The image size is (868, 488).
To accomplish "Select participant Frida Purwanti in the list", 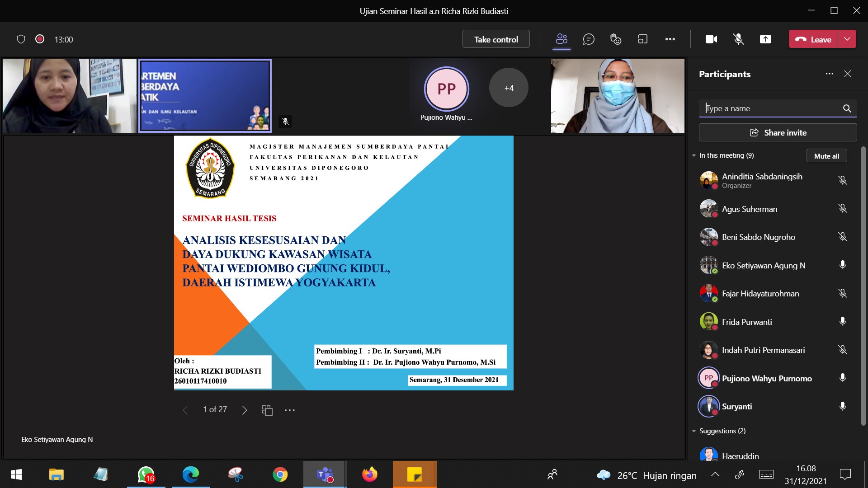I will tap(747, 322).
